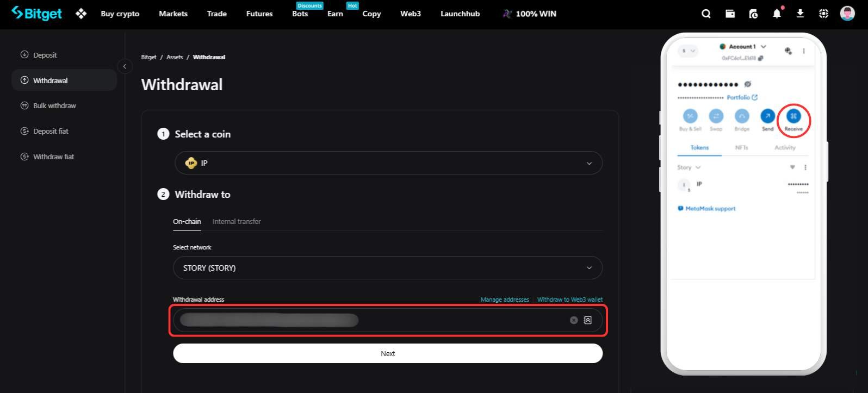Clear the withdrawal address field
Image resolution: width=868 pixels, height=393 pixels.
[573, 320]
